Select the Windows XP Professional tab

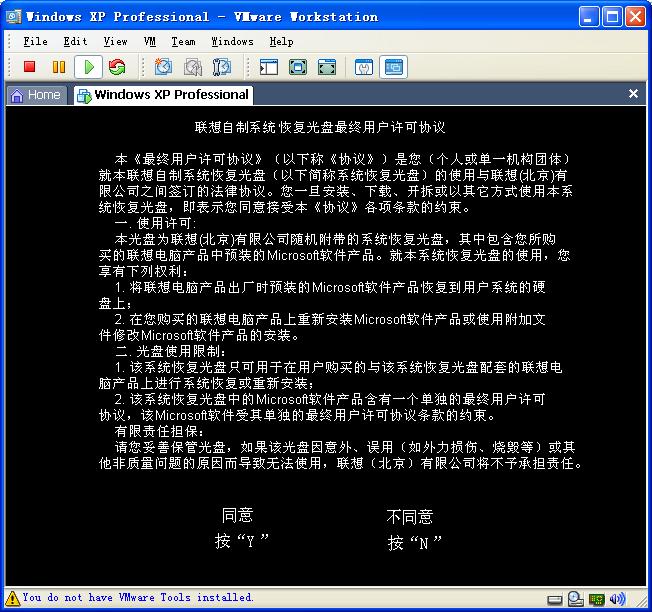(164, 95)
